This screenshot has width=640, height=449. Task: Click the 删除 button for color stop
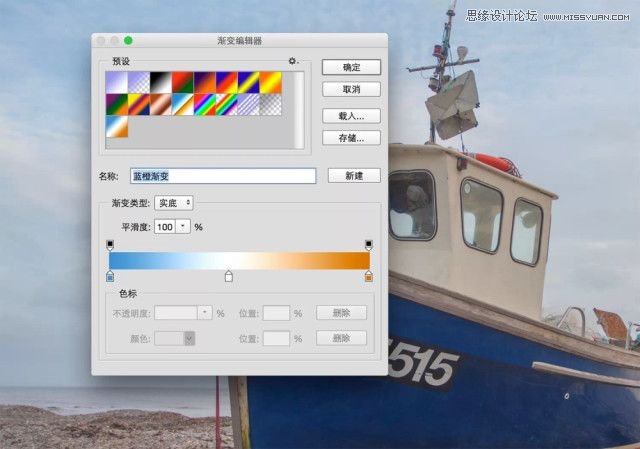pyautogui.click(x=342, y=338)
